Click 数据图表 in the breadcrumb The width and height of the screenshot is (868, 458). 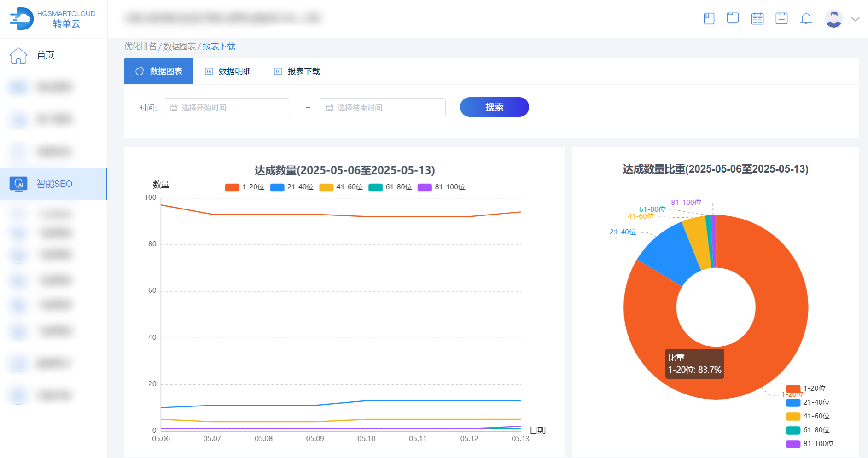click(180, 46)
